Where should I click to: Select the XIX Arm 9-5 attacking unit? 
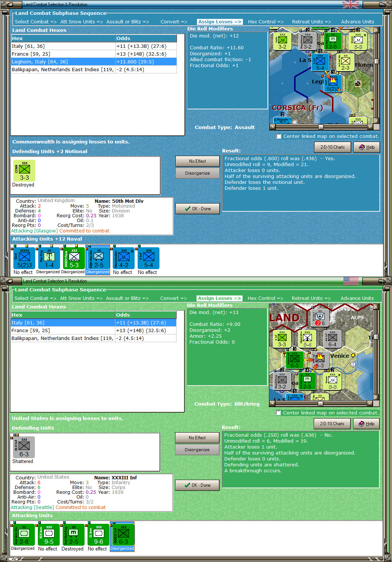click(x=49, y=535)
